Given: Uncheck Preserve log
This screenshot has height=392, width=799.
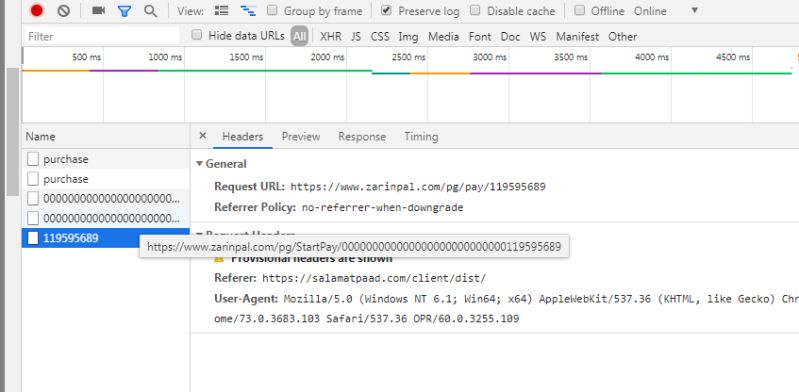Looking at the screenshot, I should coord(387,10).
